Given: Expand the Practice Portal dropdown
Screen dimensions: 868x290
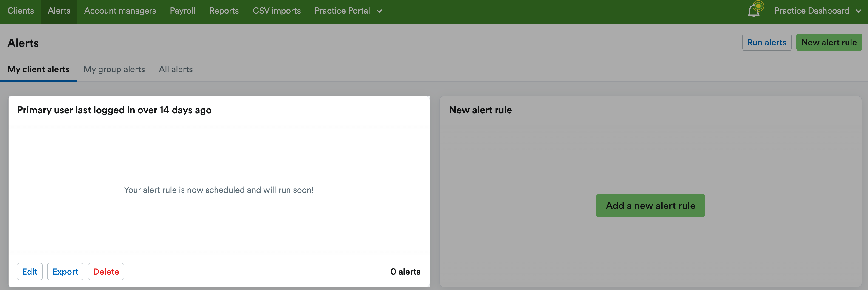Looking at the screenshot, I should coord(348,11).
